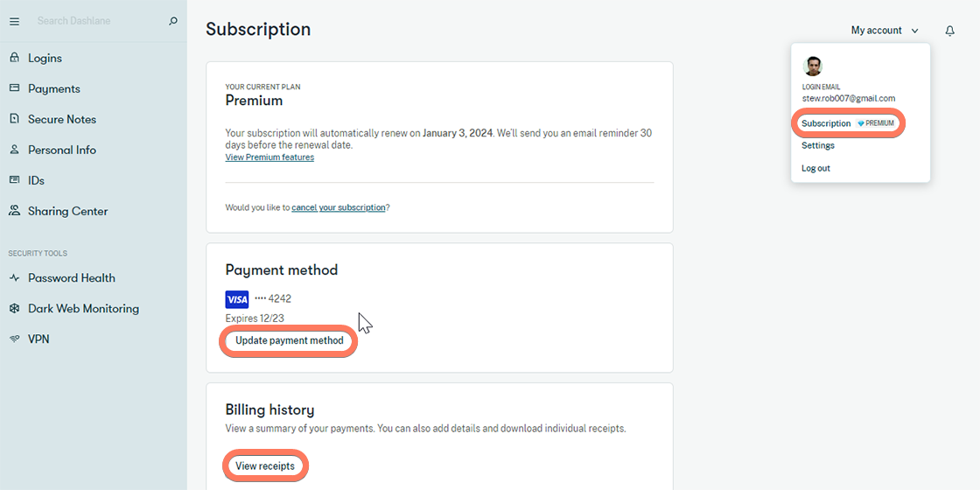Screen dimensions: 980x490
Task: Open Logins in the sidebar
Action: pyautogui.click(x=45, y=58)
